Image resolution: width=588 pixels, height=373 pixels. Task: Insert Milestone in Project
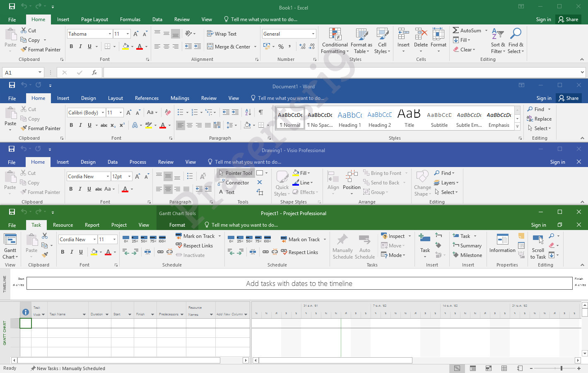(x=467, y=255)
